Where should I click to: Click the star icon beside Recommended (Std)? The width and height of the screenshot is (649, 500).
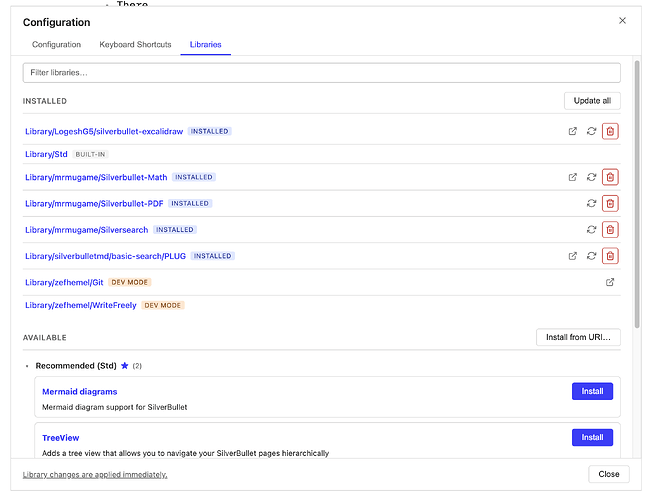point(125,366)
